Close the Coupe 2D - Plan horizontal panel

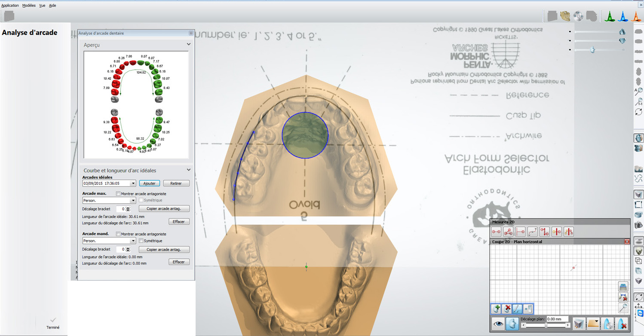[627, 242]
